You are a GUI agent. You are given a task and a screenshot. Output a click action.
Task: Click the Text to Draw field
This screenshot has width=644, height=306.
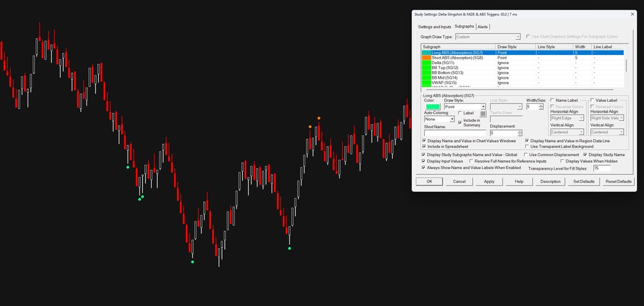click(x=506, y=119)
